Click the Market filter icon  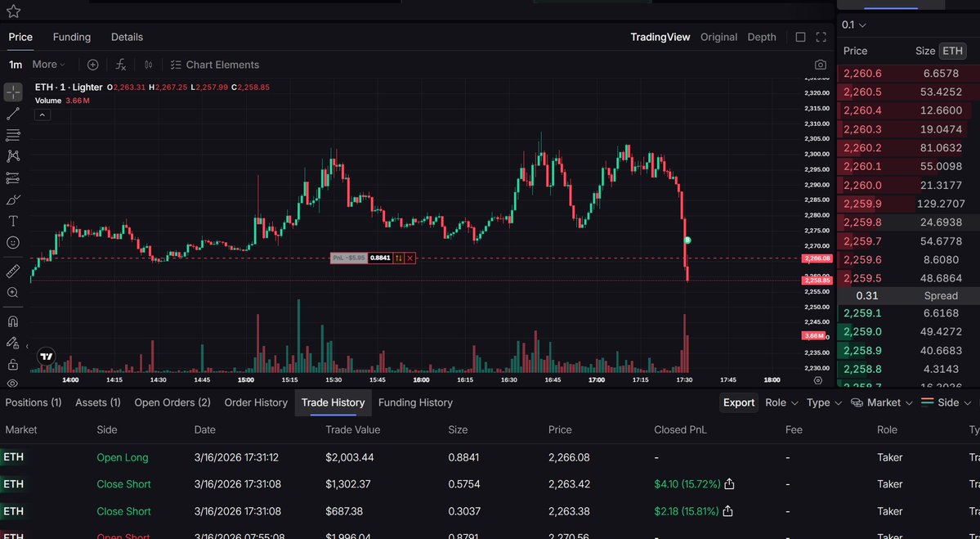tap(857, 402)
